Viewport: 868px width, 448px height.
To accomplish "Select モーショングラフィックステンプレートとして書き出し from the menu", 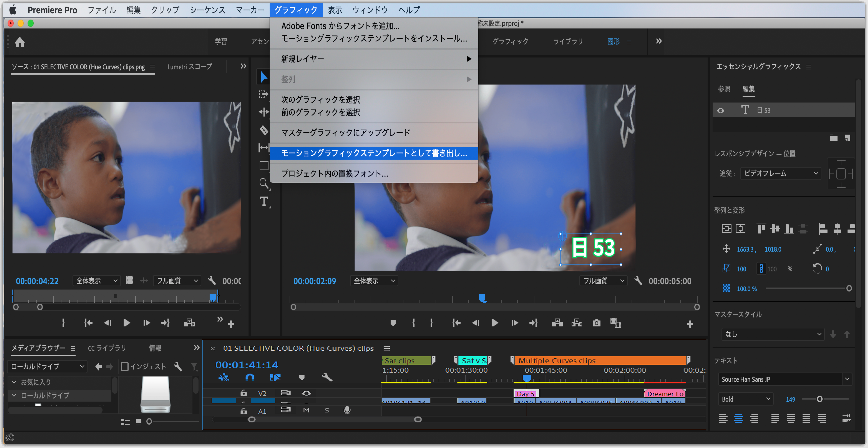I will point(374,153).
